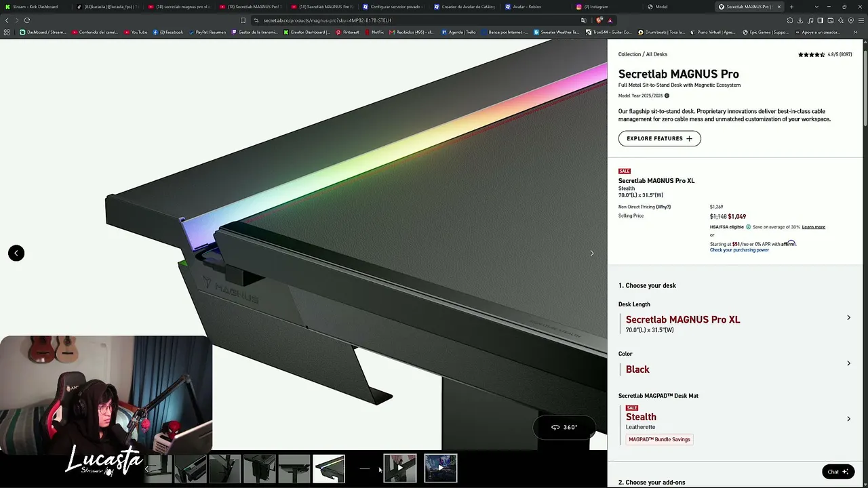Open the All Desks breadcrumb link
This screenshot has width=868, height=488.
(656, 54)
